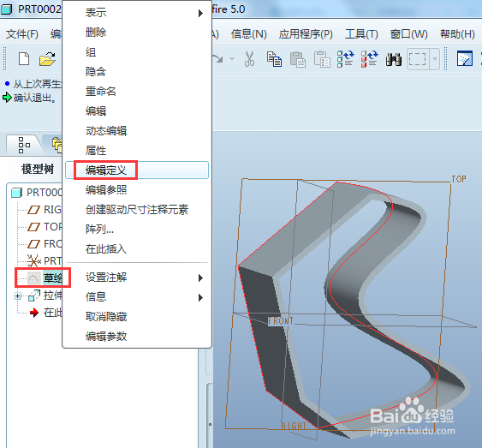The height and width of the screenshot is (448, 482).
Task: Open the 文件(F) menu
Action: (21, 33)
